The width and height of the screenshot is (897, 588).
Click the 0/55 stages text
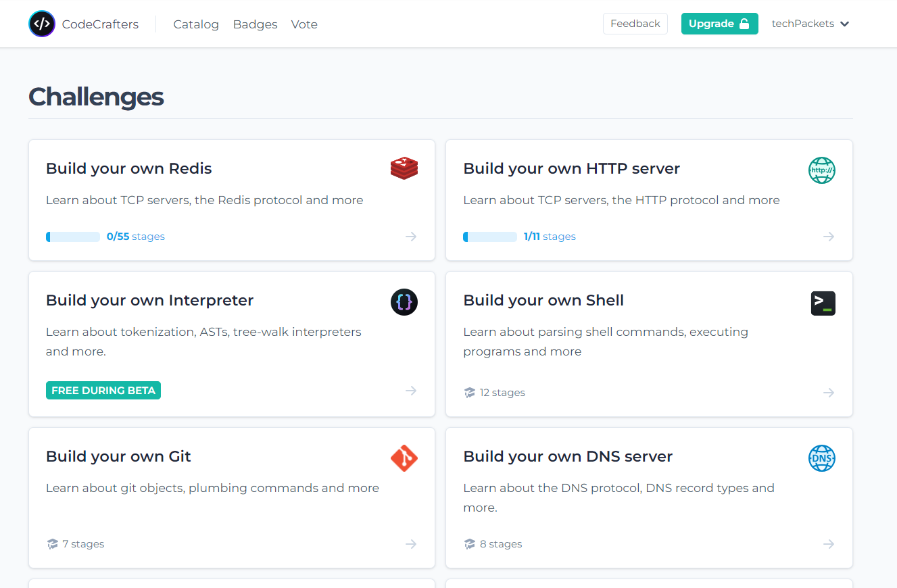136,237
